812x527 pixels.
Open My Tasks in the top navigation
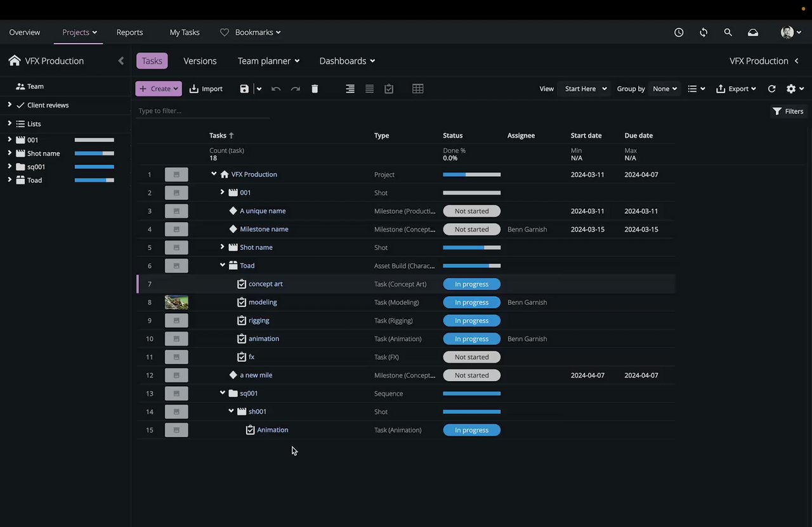(185, 32)
